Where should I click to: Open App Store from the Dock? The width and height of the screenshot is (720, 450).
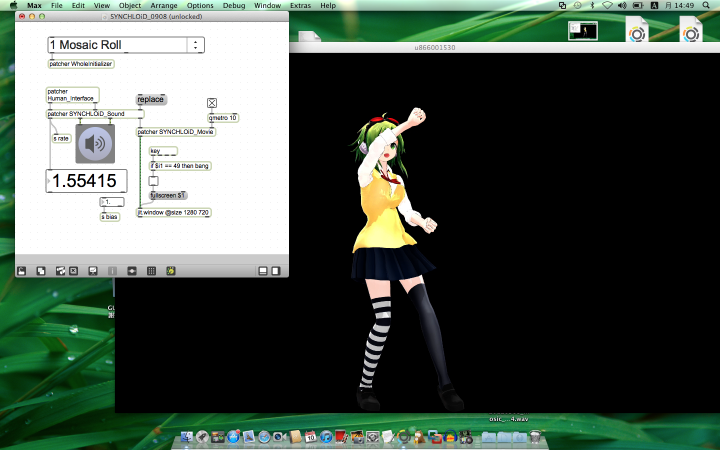point(233,437)
